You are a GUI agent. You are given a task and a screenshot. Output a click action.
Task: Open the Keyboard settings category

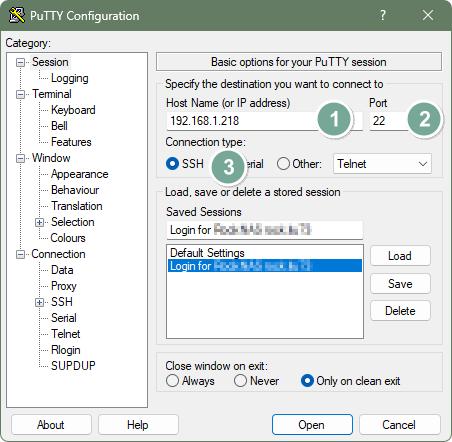73,110
